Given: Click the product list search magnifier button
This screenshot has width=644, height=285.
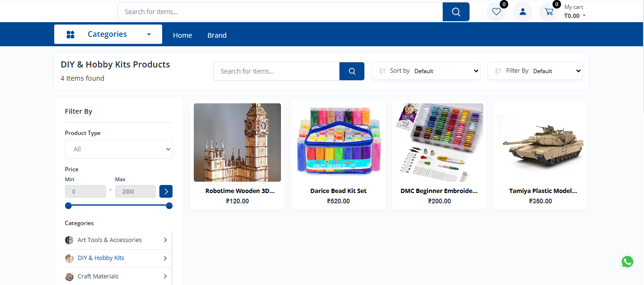Looking at the screenshot, I should [352, 71].
